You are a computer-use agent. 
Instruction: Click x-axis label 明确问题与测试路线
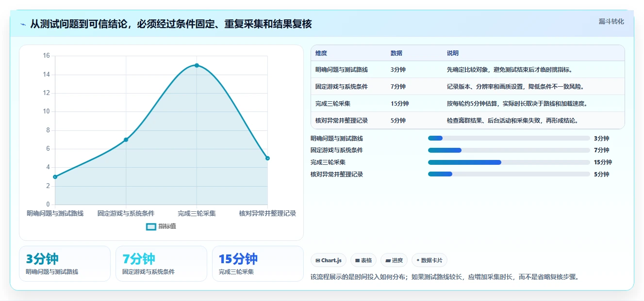(55, 213)
